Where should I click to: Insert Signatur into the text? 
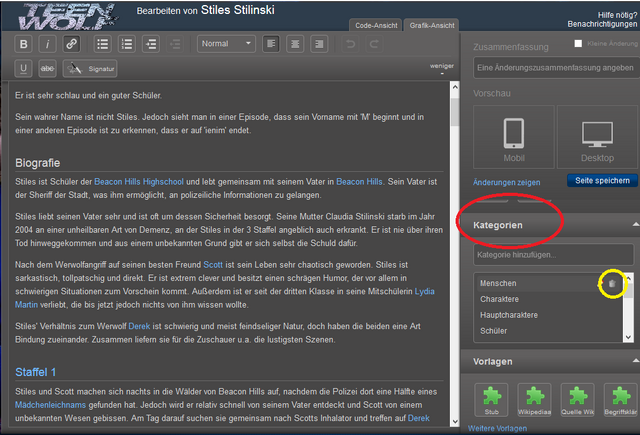point(90,69)
